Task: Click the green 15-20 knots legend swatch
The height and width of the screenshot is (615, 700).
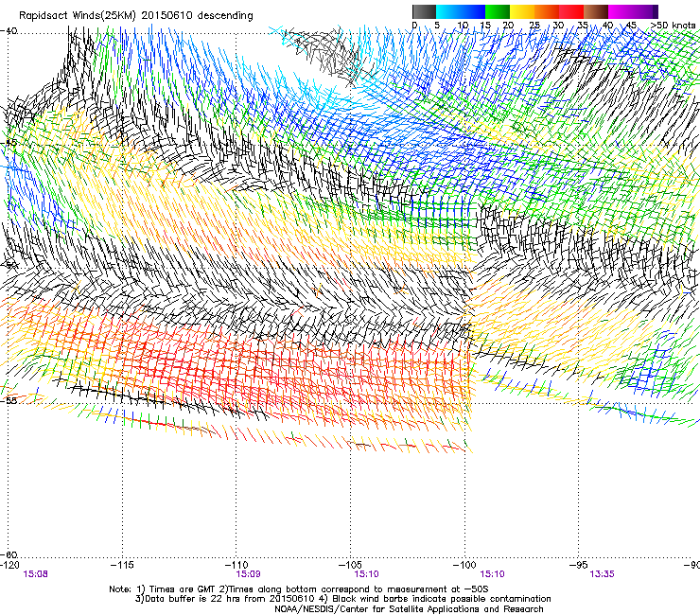Action: tap(498, 11)
